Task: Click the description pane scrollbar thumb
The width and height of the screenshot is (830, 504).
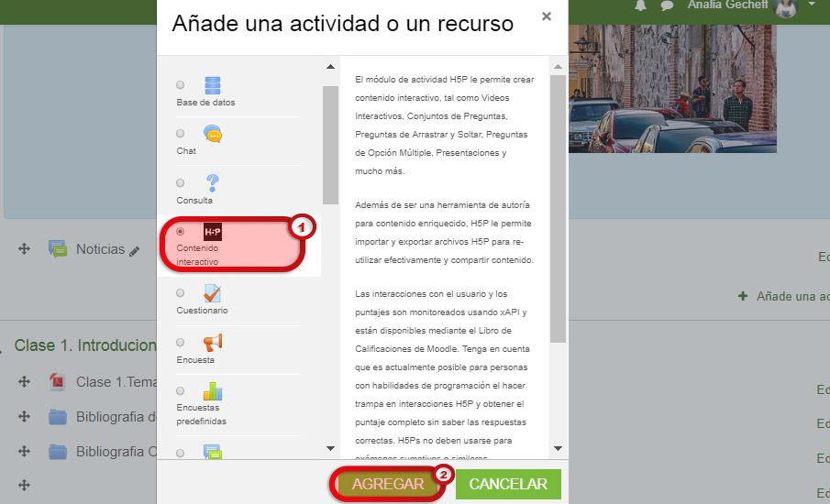Action: pos(558,209)
